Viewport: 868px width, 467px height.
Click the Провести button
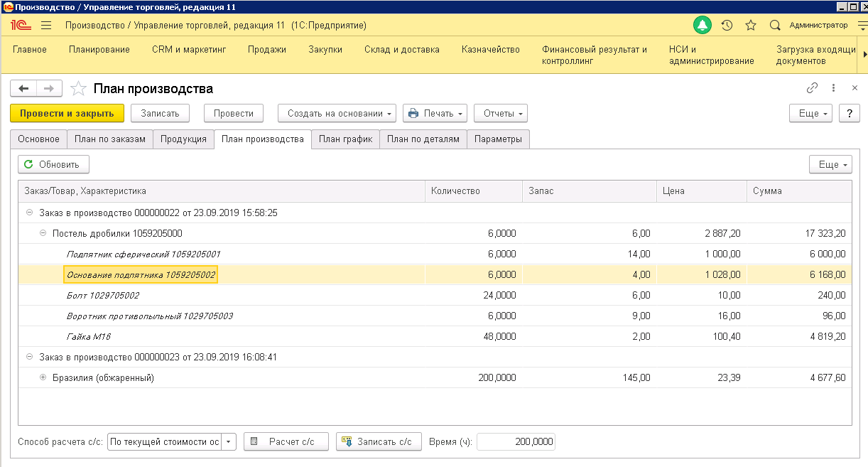(234, 113)
